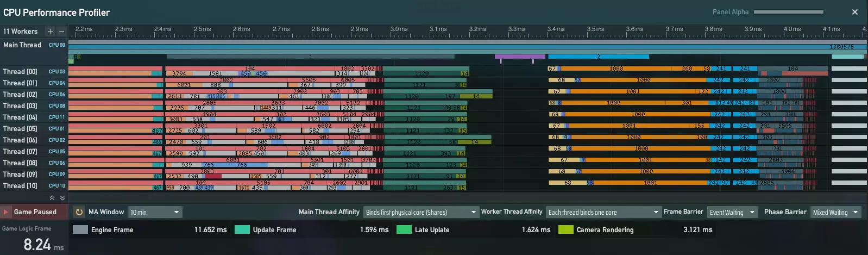Click the Game Paused button
The image size is (868, 255).
click(34, 212)
